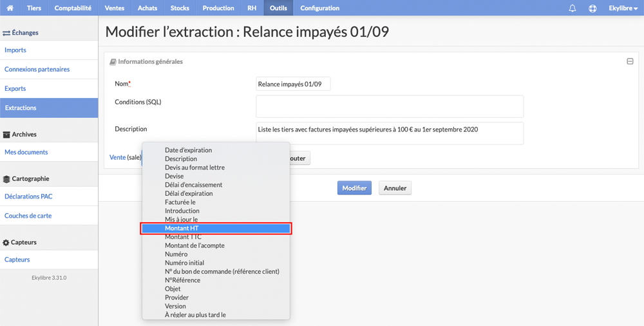Select Montant HT option
The height and width of the screenshot is (326, 644).
[x=216, y=228]
